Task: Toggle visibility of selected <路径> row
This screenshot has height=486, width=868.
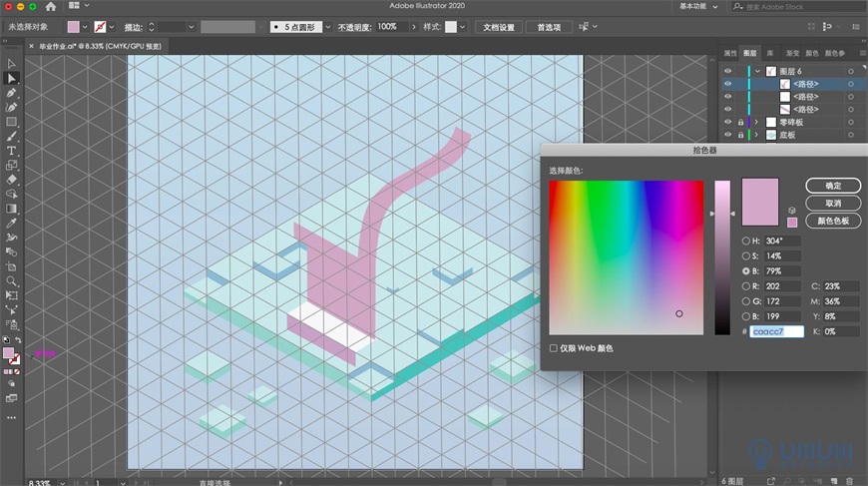Action: pyautogui.click(x=728, y=84)
